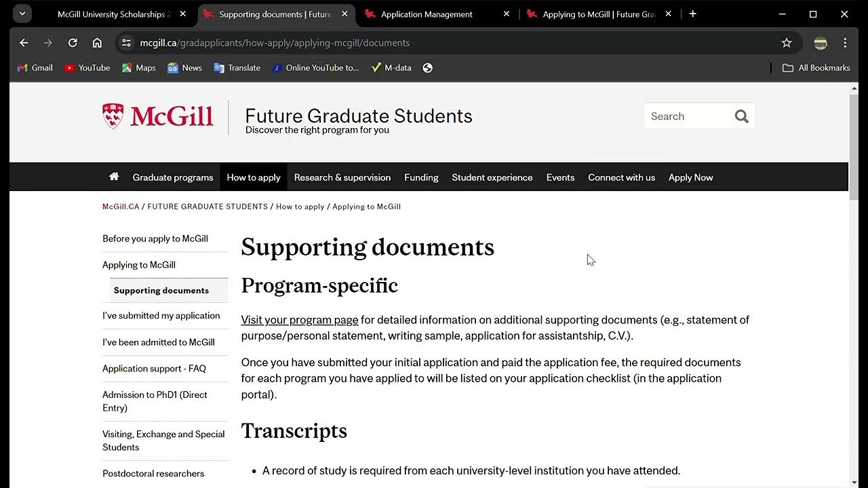Image resolution: width=868 pixels, height=488 pixels.
Task: Select Research & supervision in navigation
Action: click(342, 178)
